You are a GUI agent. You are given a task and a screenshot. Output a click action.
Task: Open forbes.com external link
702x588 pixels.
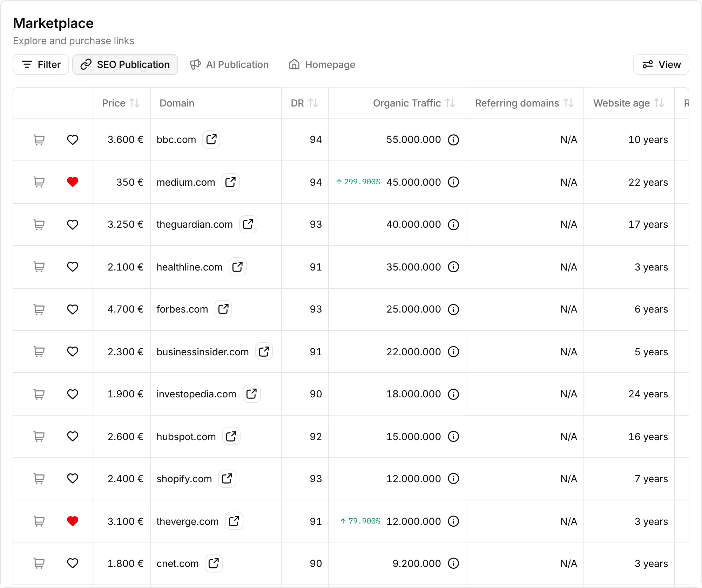223,309
